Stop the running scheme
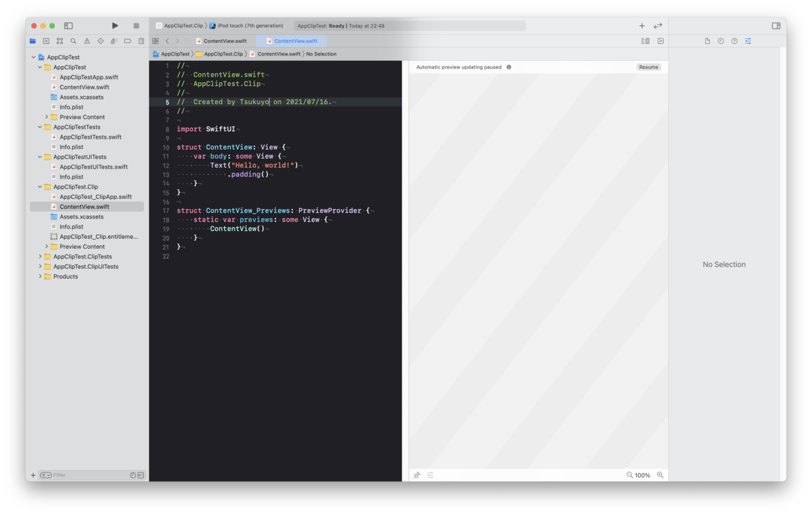Viewport: 812px width, 515px height. (136, 26)
